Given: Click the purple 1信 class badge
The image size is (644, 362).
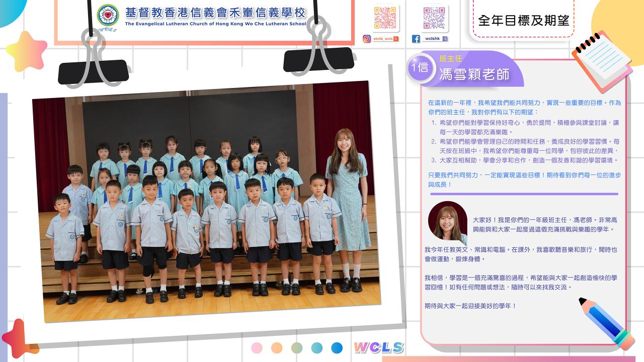Looking at the screenshot, I should point(420,67).
